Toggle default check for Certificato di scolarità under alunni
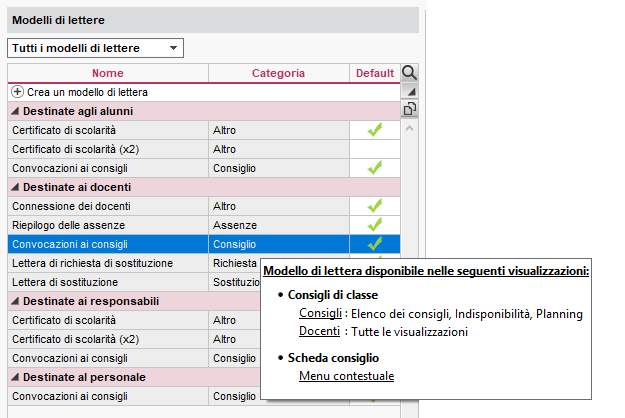This screenshot has width=625, height=418. tap(375, 130)
